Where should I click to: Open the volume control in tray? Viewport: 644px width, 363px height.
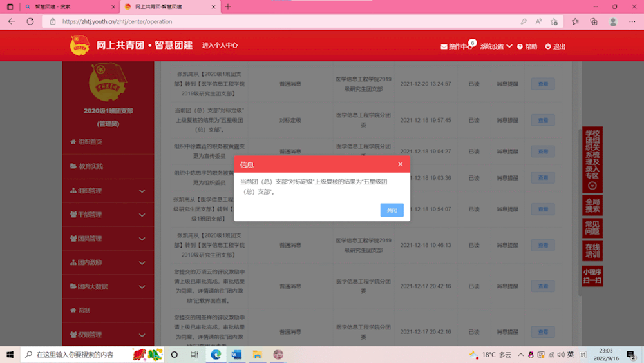click(561, 355)
